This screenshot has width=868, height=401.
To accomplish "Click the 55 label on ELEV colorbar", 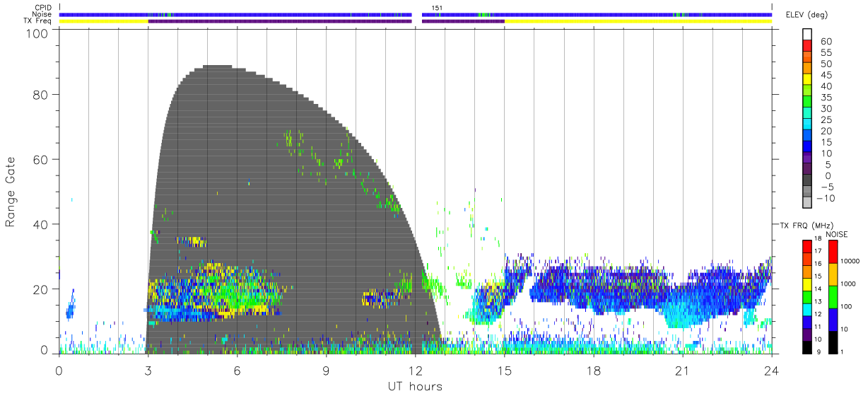I will (825, 53).
